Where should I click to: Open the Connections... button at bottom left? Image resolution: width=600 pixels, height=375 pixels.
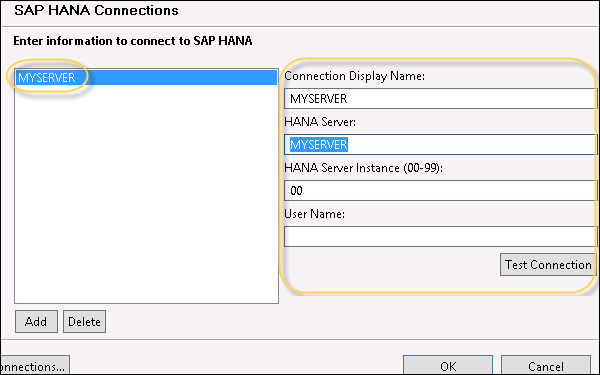tap(35, 365)
